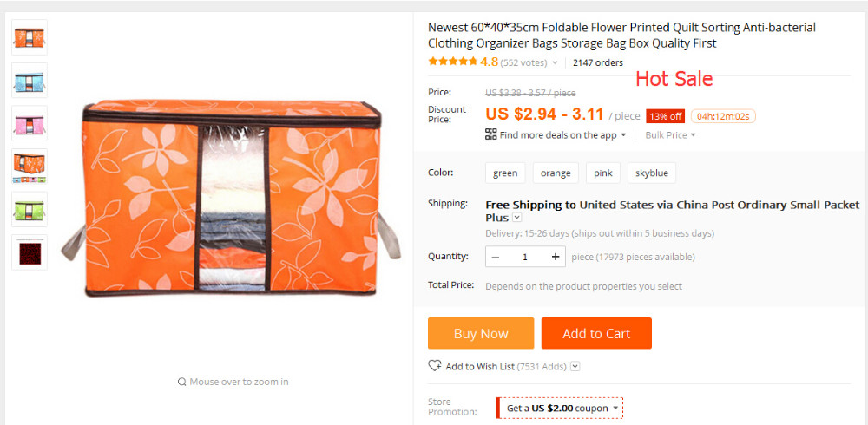This screenshot has width=868, height=425.
Task: Choose the pink color option
Action: click(603, 173)
